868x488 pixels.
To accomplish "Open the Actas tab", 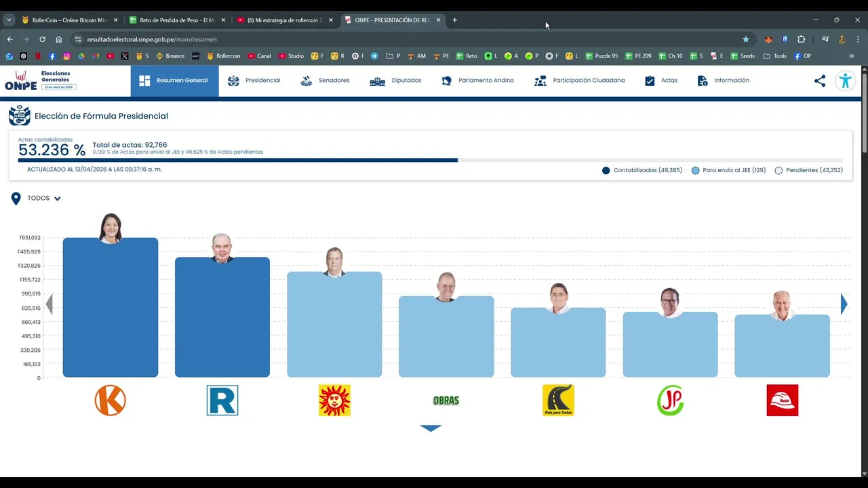I will tap(660, 81).
